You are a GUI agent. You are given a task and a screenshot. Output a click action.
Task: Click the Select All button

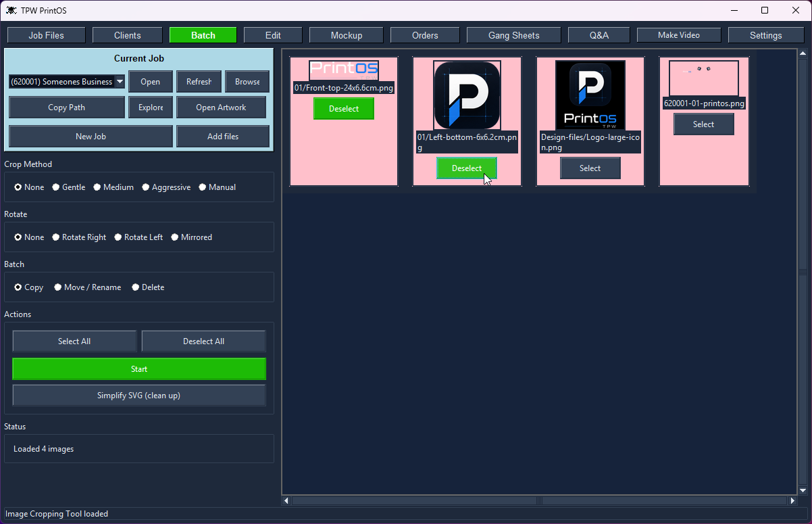pos(74,341)
